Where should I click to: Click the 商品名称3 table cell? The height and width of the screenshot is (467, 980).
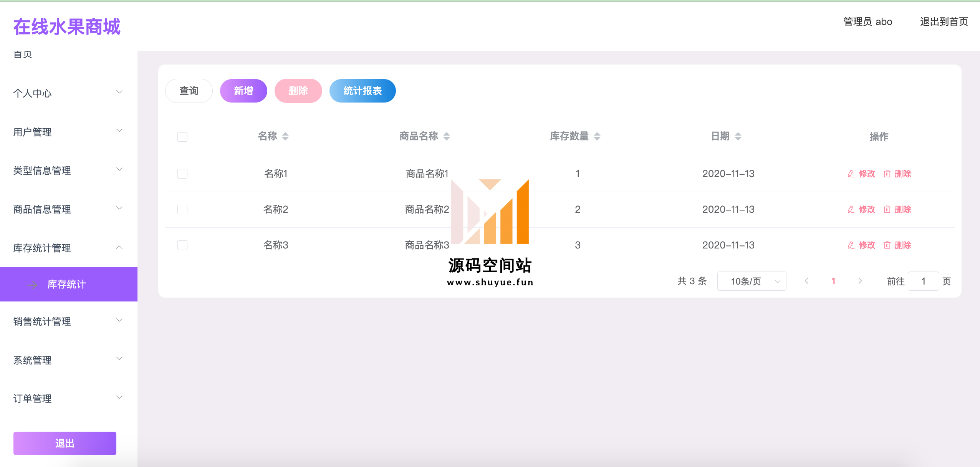427,245
